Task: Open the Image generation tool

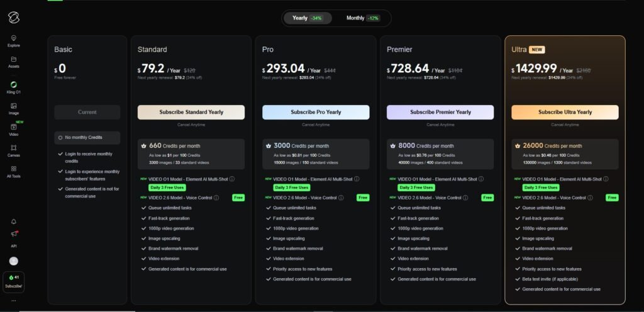Action: (13, 108)
